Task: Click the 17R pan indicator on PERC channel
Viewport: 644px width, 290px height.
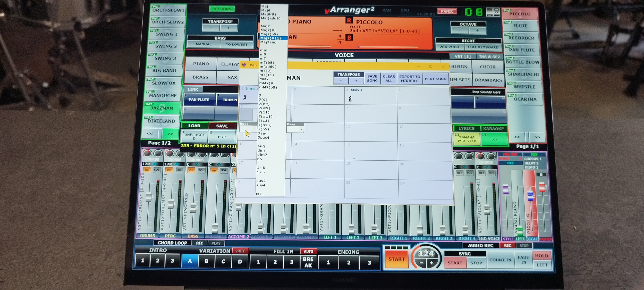Action: click(x=174, y=164)
